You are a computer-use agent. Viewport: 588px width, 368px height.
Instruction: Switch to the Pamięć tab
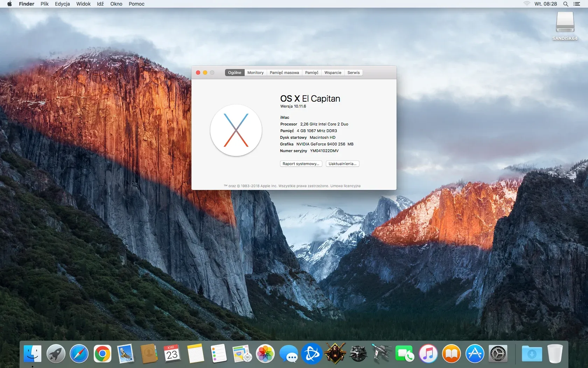click(311, 73)
